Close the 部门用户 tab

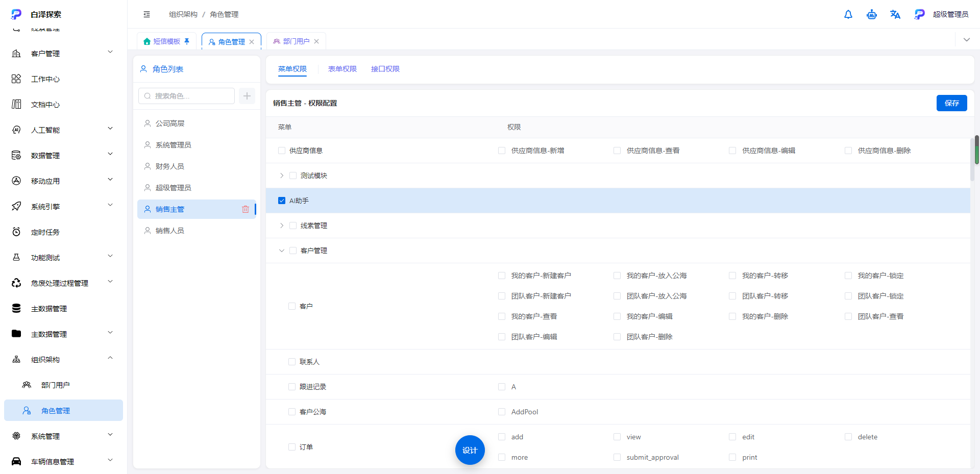click(316, 41)
